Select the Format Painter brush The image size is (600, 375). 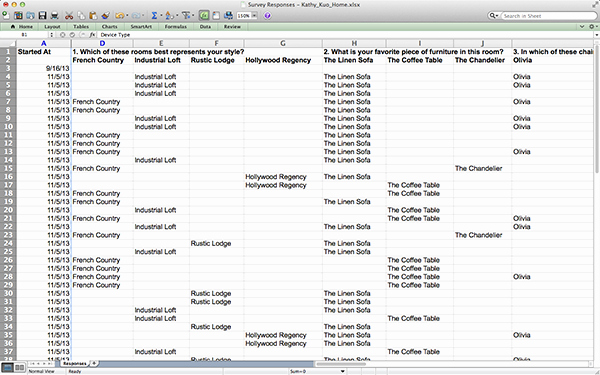pyautogui.click(x=106, y=16)
